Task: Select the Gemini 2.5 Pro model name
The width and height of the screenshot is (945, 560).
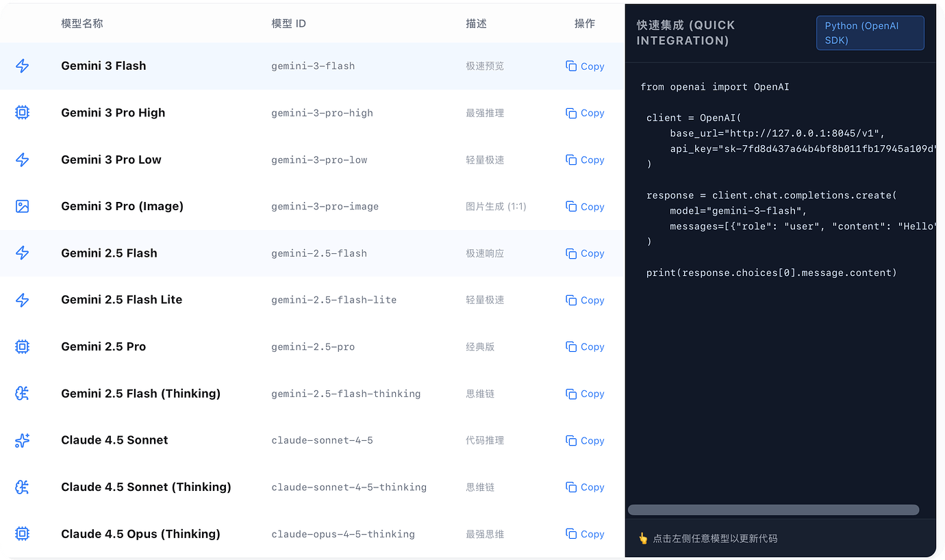Action: [x=103, y=346]
